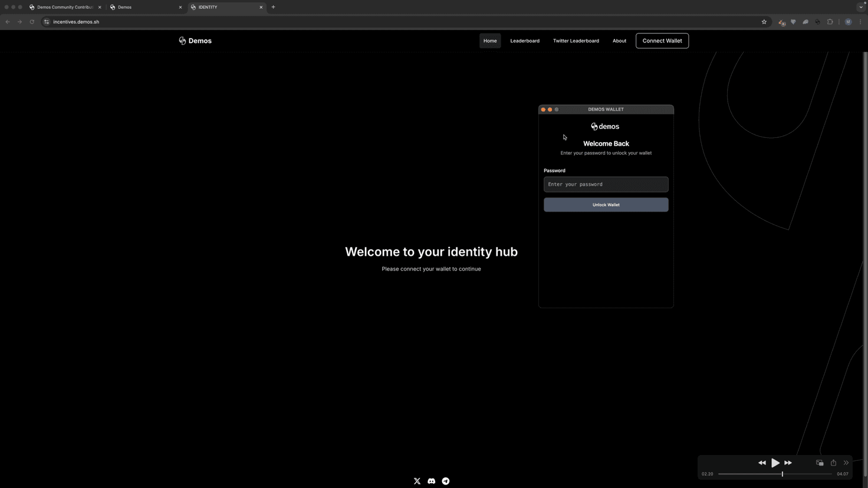Click the Demos logo in the navbar
This screenshot has width=868, height=488.
(x=195, y=41)
